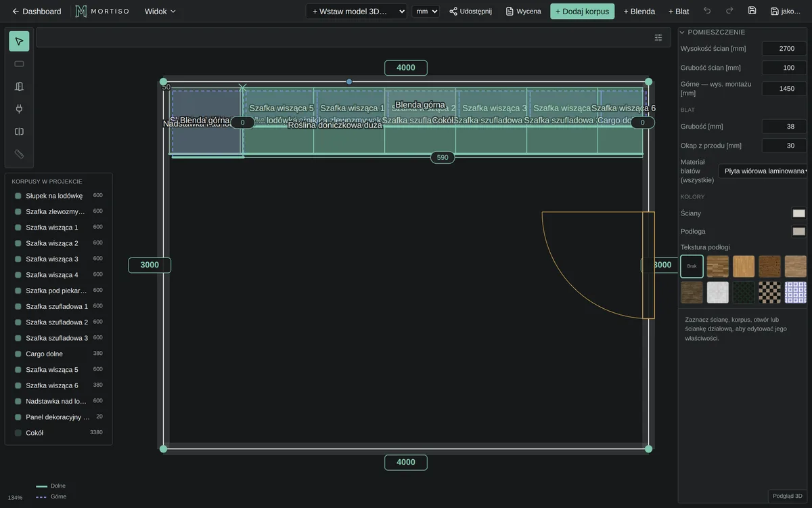Screen dimensions: 812x508
Task: Select the partition wall tool
Action: [19, 131]
